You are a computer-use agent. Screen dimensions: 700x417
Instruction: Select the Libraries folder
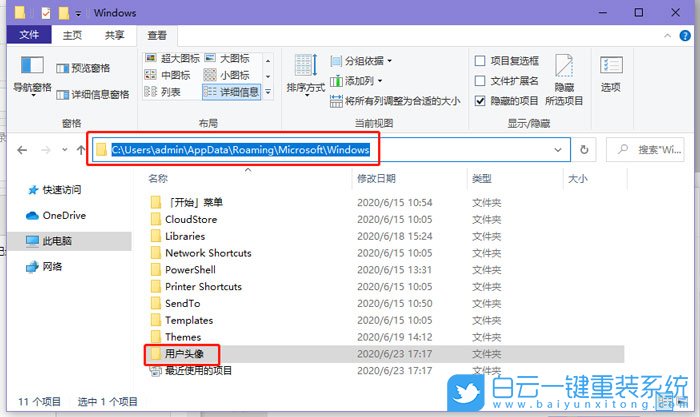(x=185, y=236)
